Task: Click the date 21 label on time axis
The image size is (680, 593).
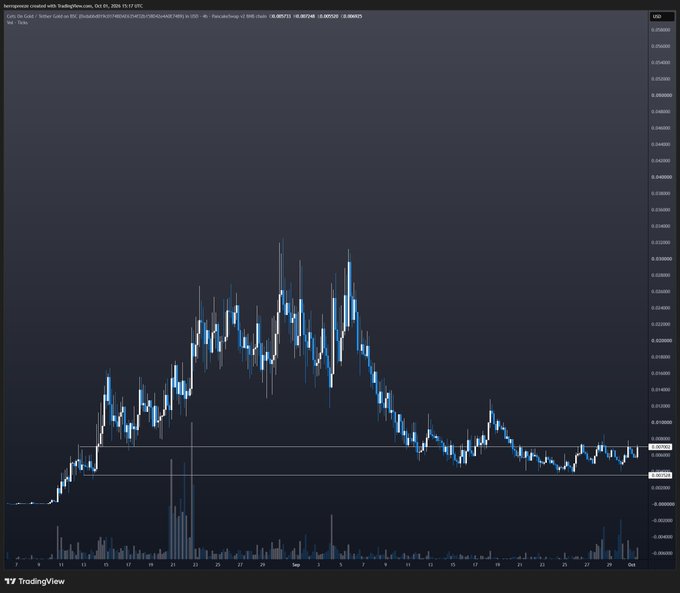Action: [x=173, y=565]
